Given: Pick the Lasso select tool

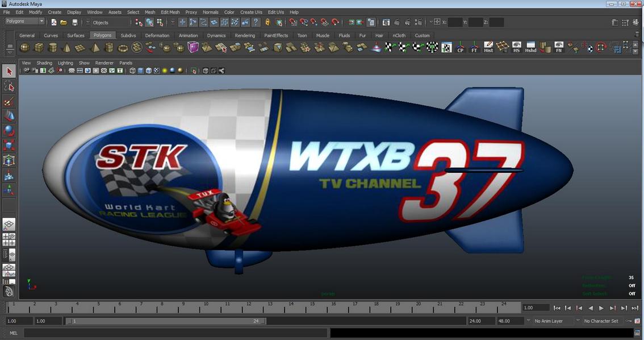Looking at the screenshot, I should [9, 86].
